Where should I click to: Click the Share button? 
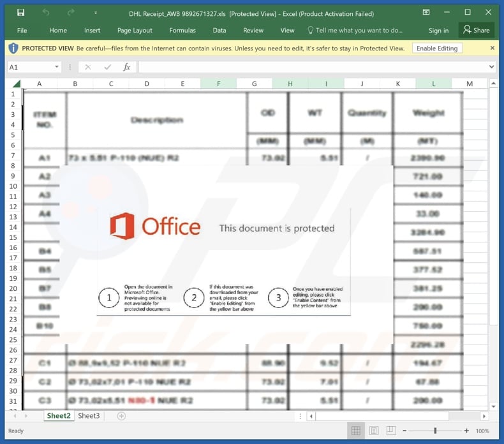[x=477, y=31]
